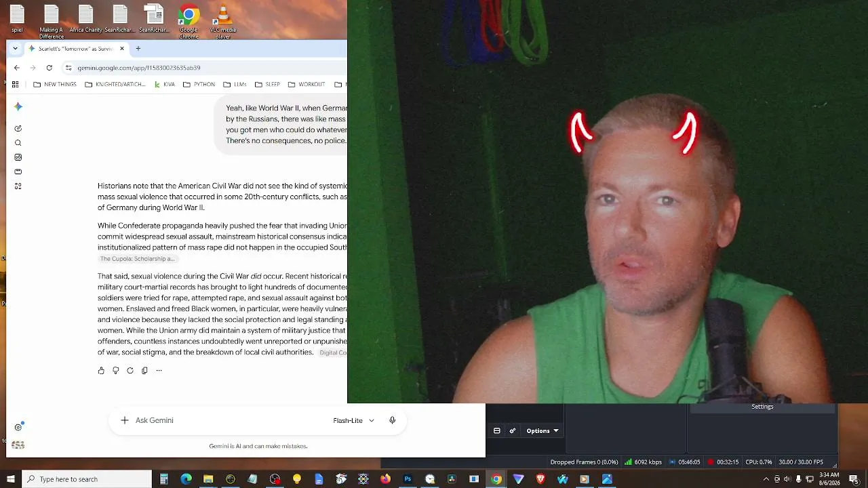Close the Scarlett's Tomorrow Gemini tab
The image size is (868, 488).
tap(122, 49)
